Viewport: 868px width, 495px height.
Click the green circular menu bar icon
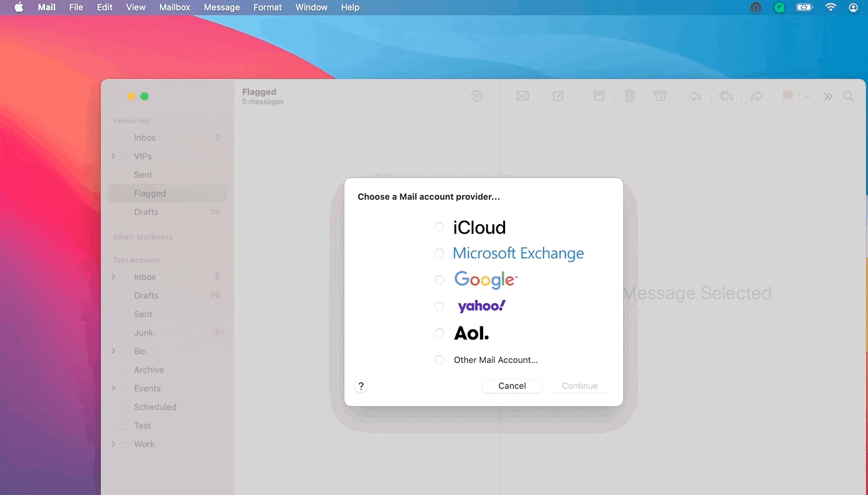coord(779,7)
